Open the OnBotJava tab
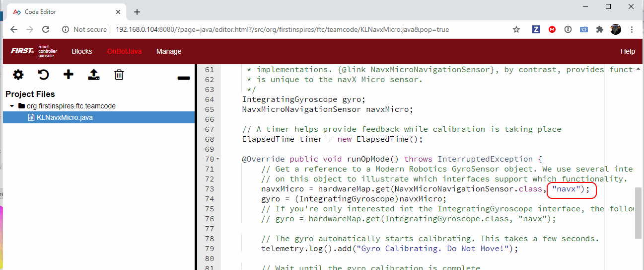This screenshot has width=644, height=270. pos(124,51)
